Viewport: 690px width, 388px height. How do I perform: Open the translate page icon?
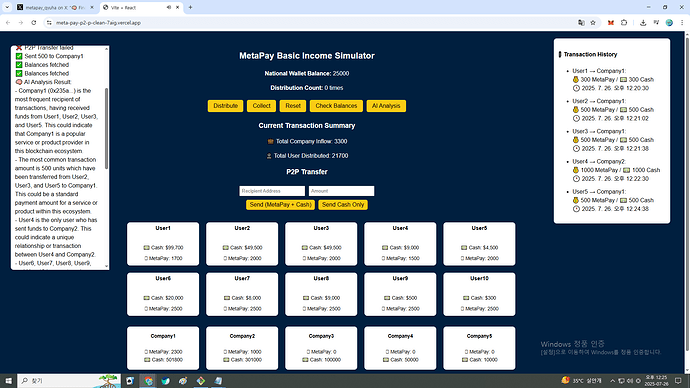point(581,23)
